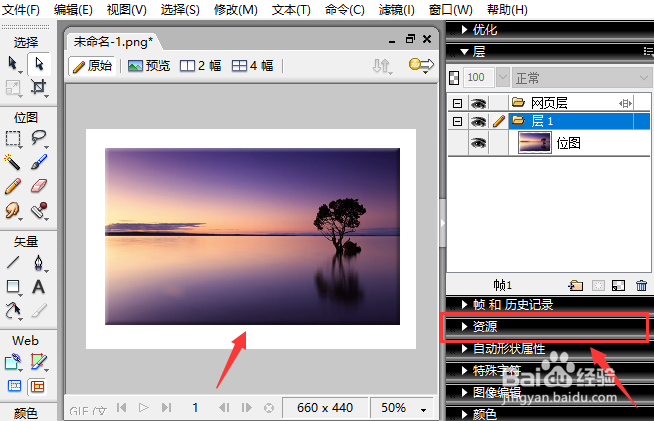Open the Layers panel options menu
654x421 pixels.
(x=648, y=51)
